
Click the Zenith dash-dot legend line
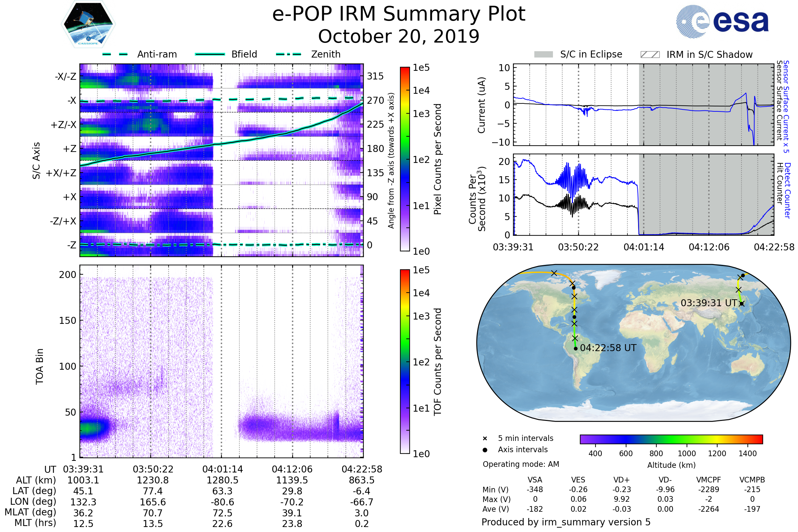point(289,54)
